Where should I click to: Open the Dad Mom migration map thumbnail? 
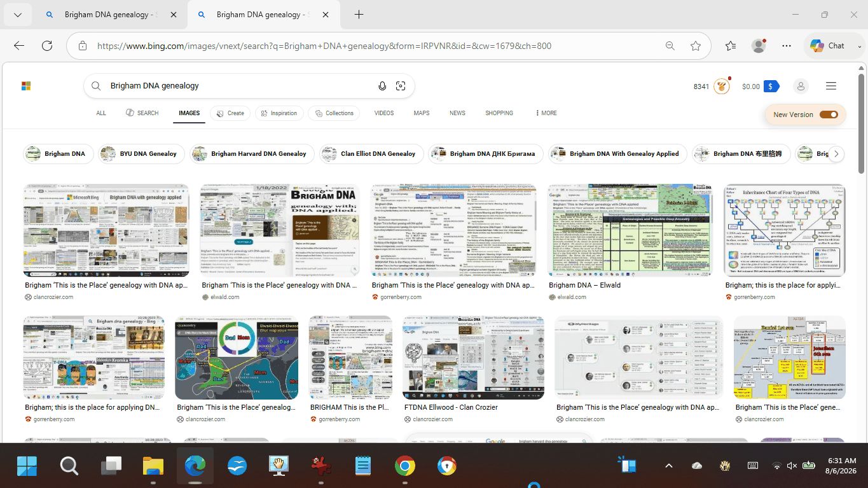(x=237, y=358)
